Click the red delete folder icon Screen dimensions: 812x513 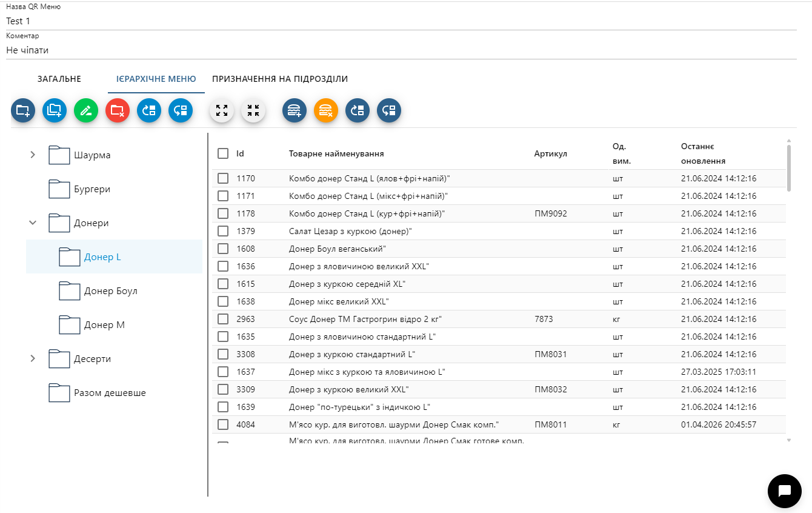coord(118,110)
